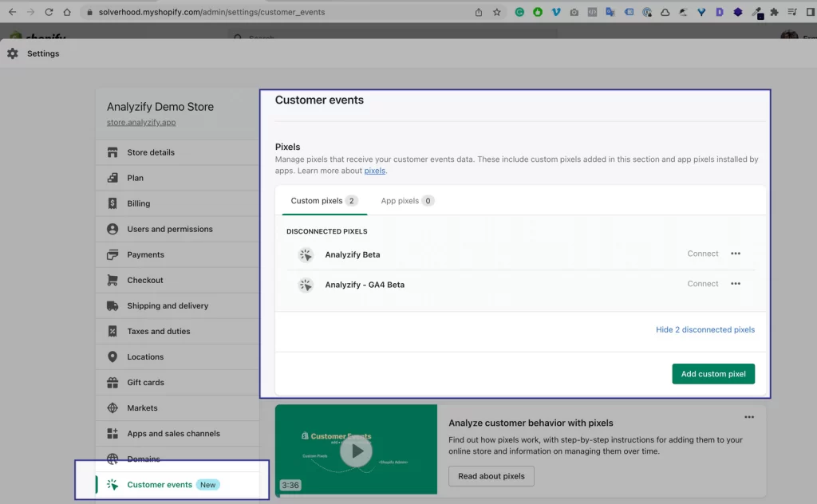
Task: Switch to the App pixels tab
Action: [x=408, y=201]
